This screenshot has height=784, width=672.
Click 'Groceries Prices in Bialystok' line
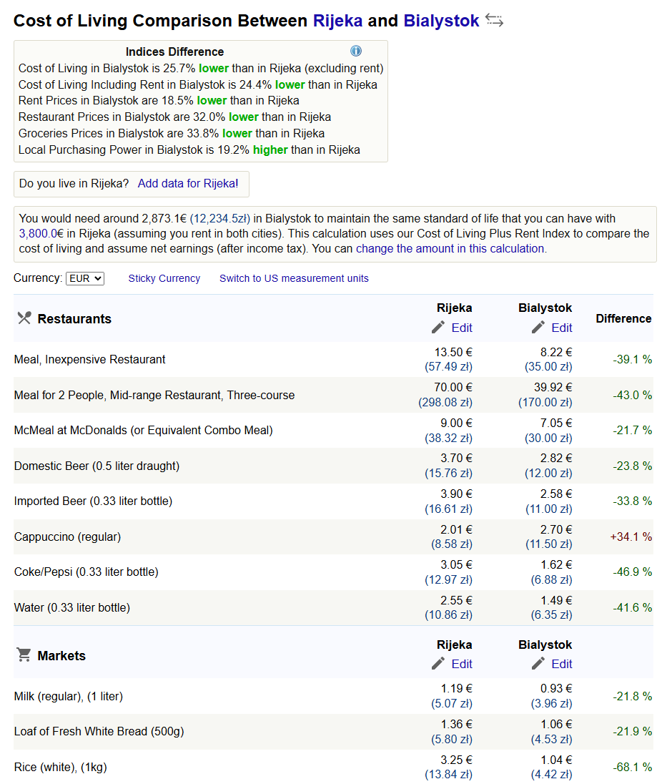(172, 134)
